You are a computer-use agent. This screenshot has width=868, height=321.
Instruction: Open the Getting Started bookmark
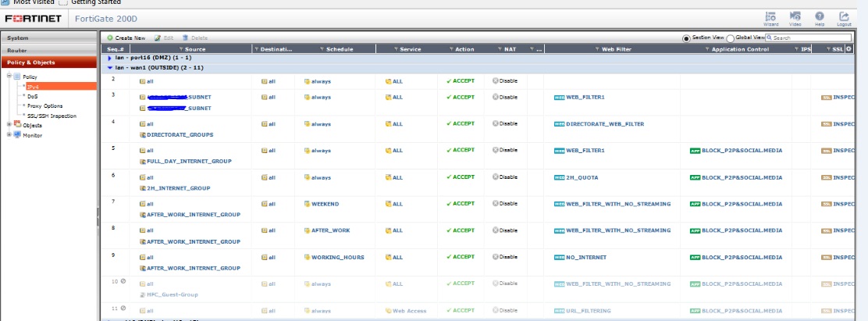click(90, 2)
